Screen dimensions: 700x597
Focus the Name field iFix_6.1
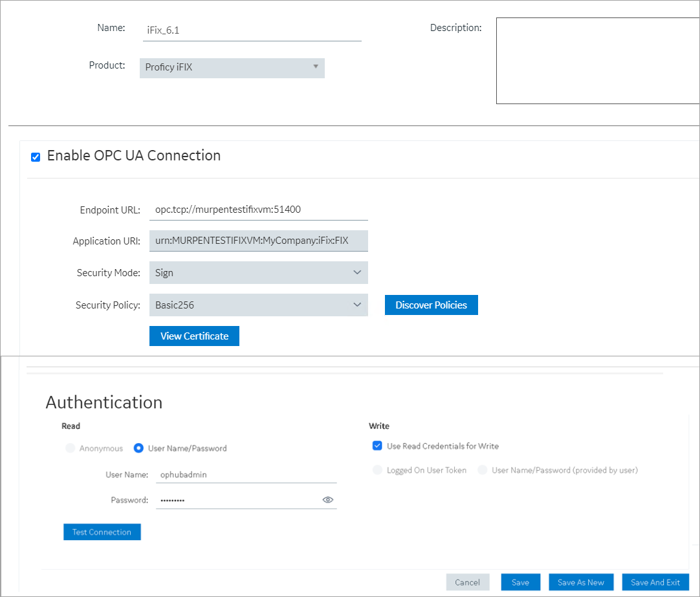[252, 30]
